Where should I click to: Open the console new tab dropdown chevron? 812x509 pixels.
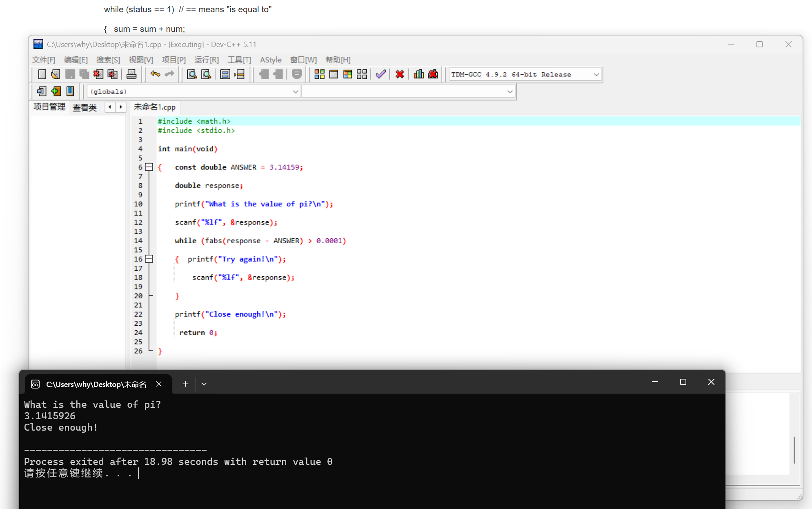click(204, 384)
